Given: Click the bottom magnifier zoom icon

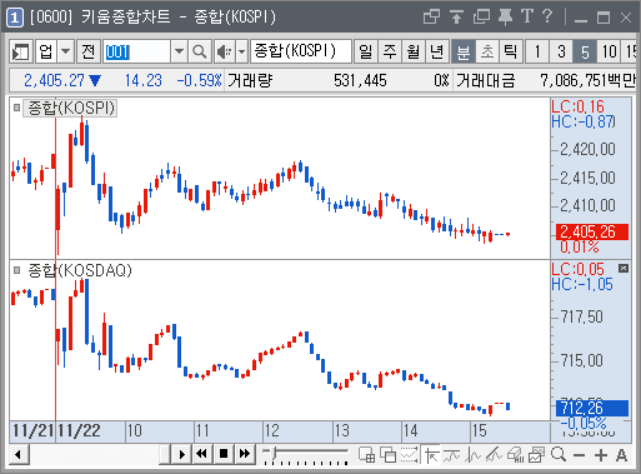Looking at the screenshot, I should pyautogui.click(x=558, y=455).
